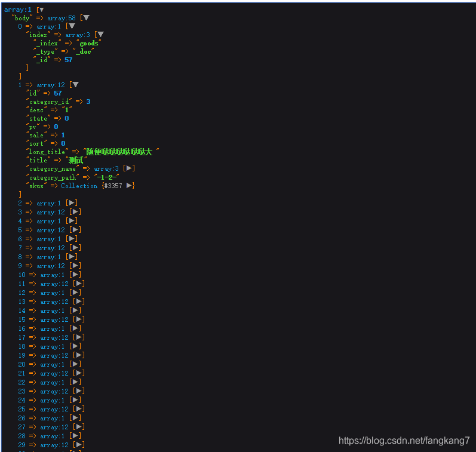Expand item 11 array:12
This screenshot has width=476, height=452.
[x=79, y=284]
